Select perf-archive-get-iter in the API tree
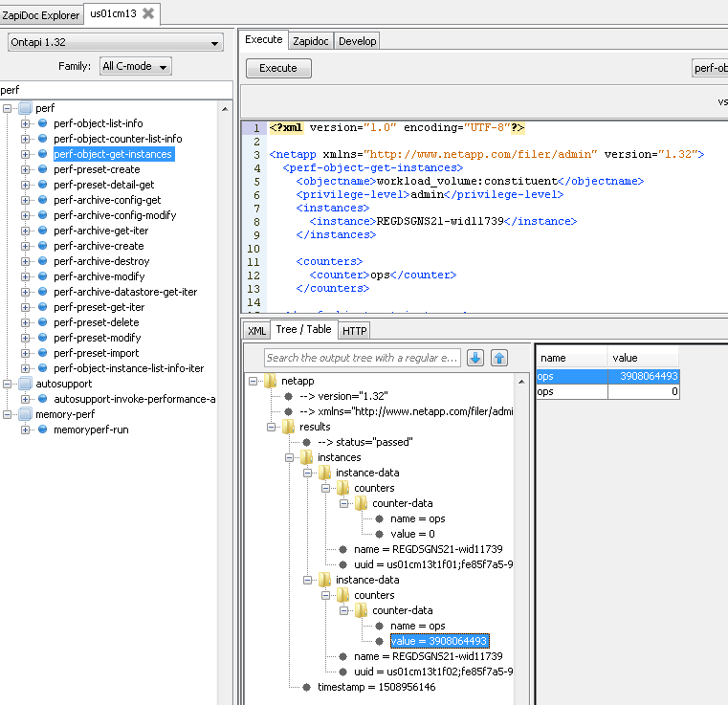Viewport: 728px width, 705px height. (99, 231)
